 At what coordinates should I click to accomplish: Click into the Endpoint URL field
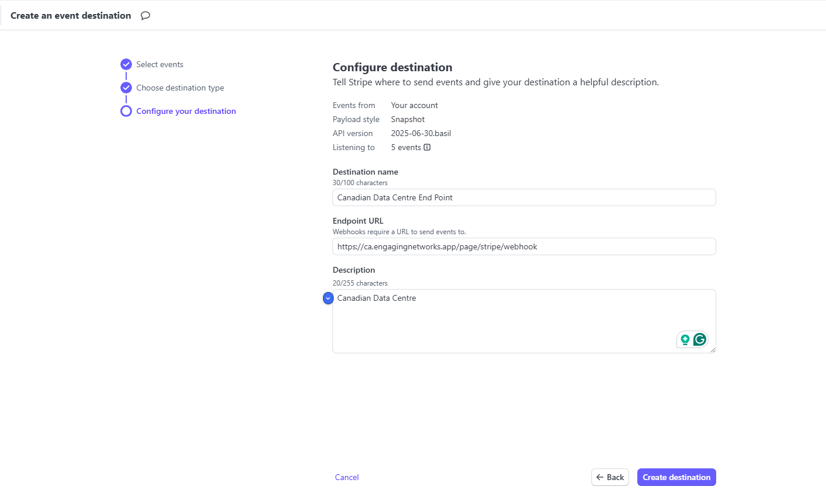click(523, 246)
